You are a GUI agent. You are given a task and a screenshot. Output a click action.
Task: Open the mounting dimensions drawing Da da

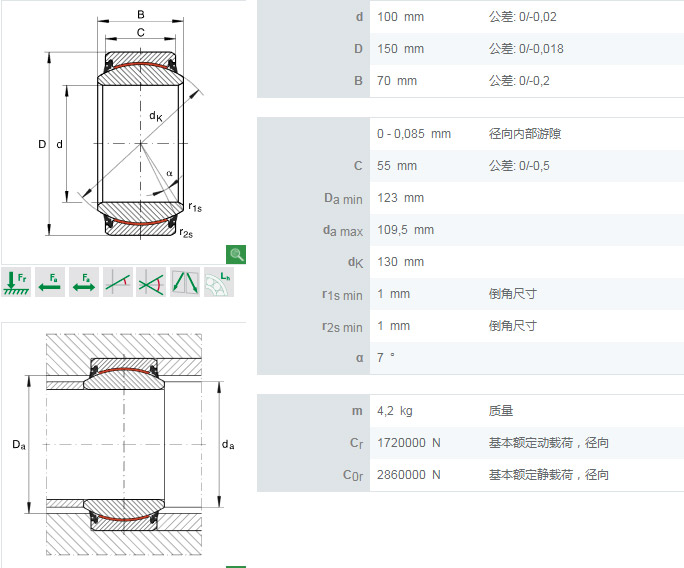(124, 444)
